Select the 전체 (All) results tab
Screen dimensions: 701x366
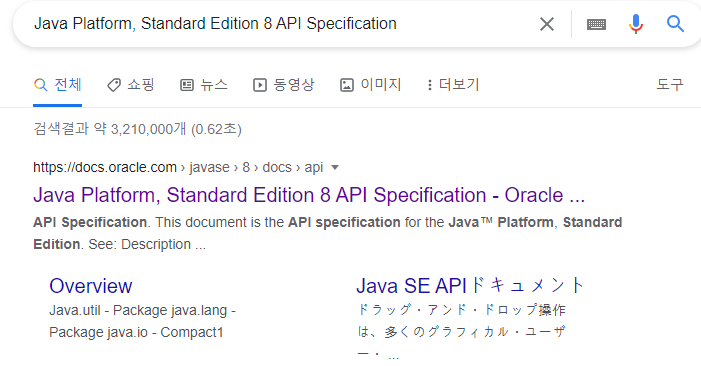click(x=58, y=84)
